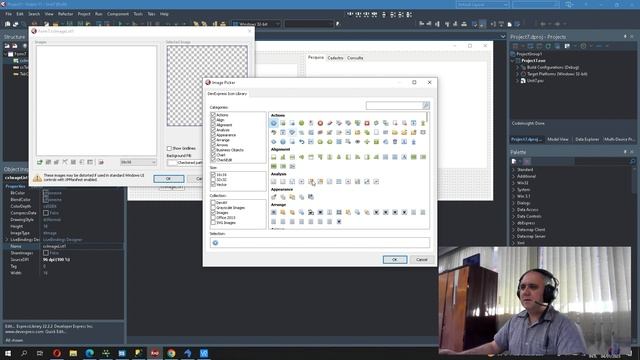Pin the Projects panel
The width and height of the screenshot is (640, 360).
[x=625, y=37]
